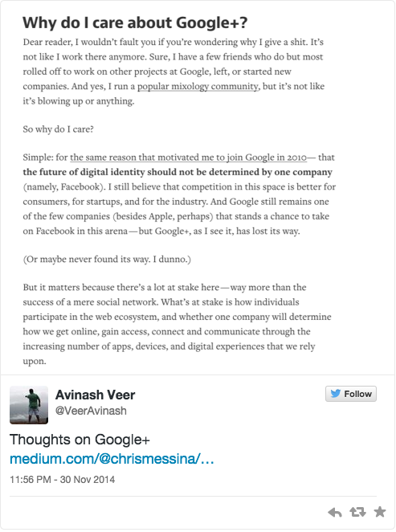Click the reply arrow icon
This screenshot has height=532, width=396.
pos(335,513)
